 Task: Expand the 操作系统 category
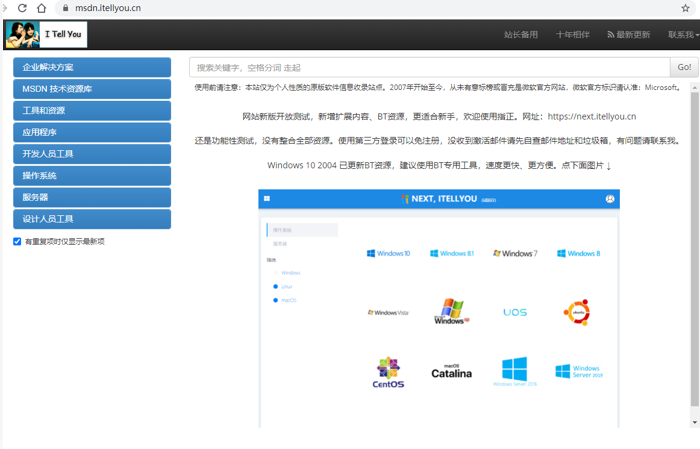pos(91,176)
